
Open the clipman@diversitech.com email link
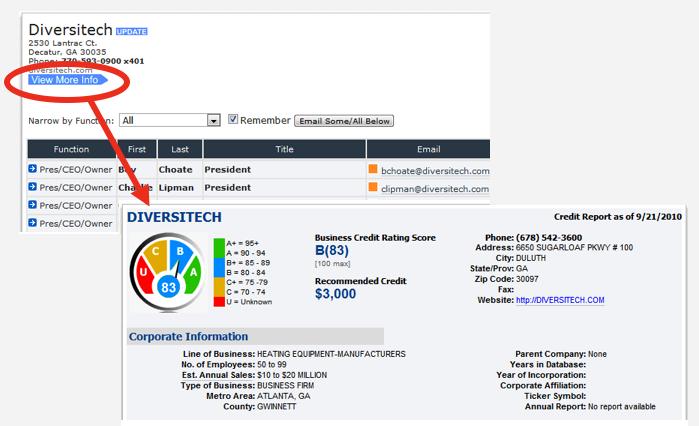[435, 189]
